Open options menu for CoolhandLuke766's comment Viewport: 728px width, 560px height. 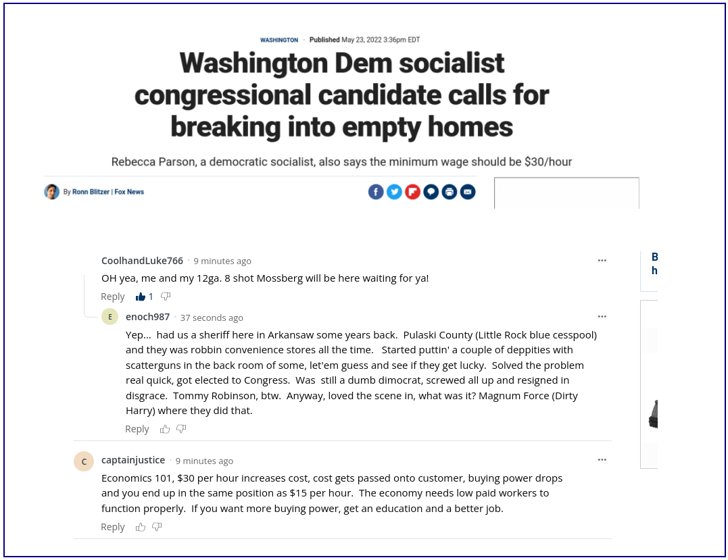[x=602, y=261]
